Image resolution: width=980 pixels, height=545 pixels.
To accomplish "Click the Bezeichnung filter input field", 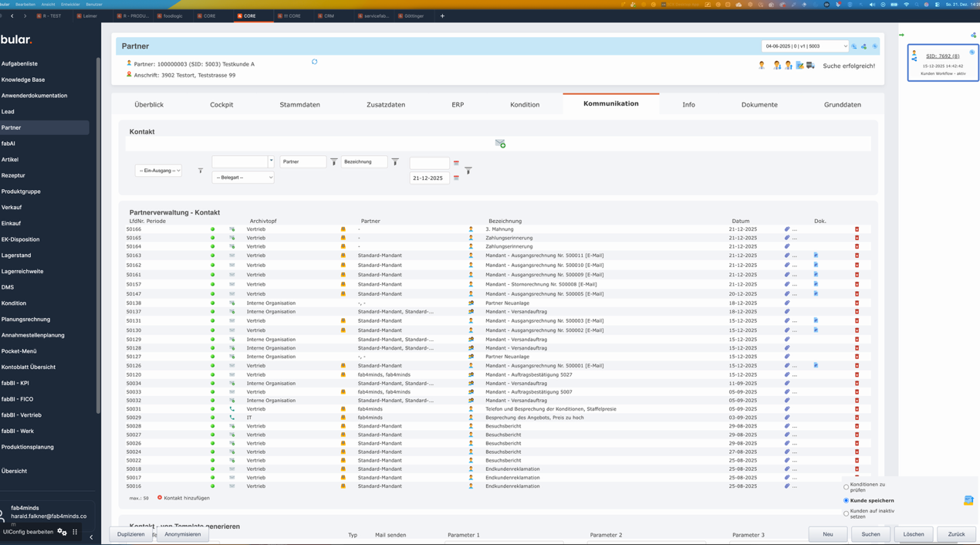I will pos(363,162).
